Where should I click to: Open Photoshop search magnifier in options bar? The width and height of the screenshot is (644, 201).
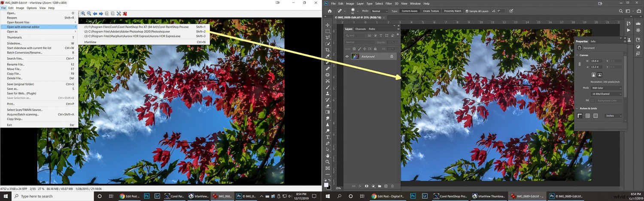621,11
